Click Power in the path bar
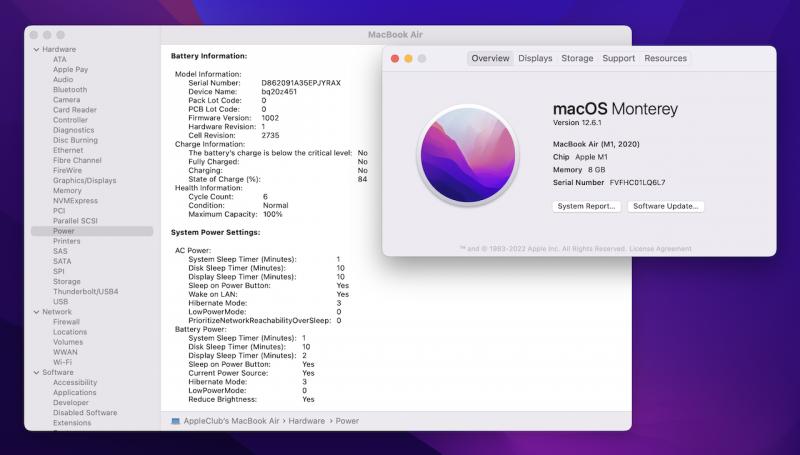This screenshot has width=800, height=455. [x=347, y=421]
